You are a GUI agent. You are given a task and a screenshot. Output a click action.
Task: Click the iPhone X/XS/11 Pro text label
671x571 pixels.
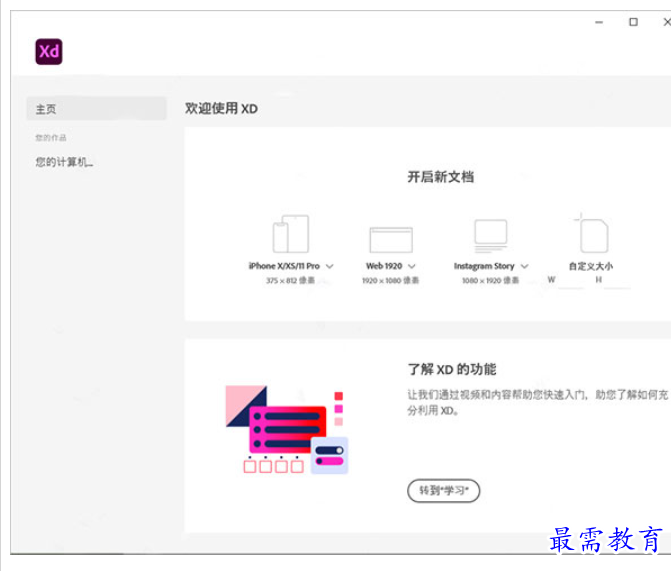(284, 267)
